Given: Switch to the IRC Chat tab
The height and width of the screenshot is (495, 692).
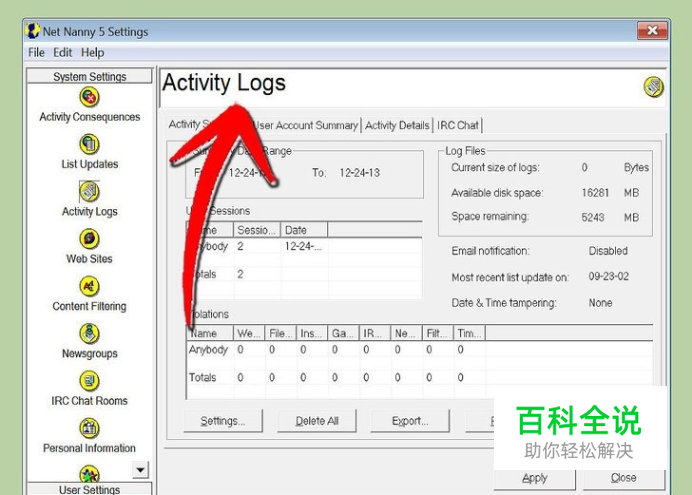Looking at the screenshot, I should click(x=458, y=125).
